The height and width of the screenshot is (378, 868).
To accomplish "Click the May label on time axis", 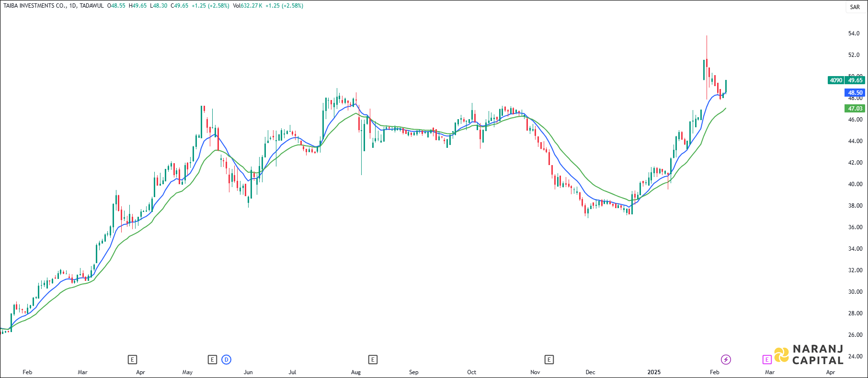I will 187,372.
